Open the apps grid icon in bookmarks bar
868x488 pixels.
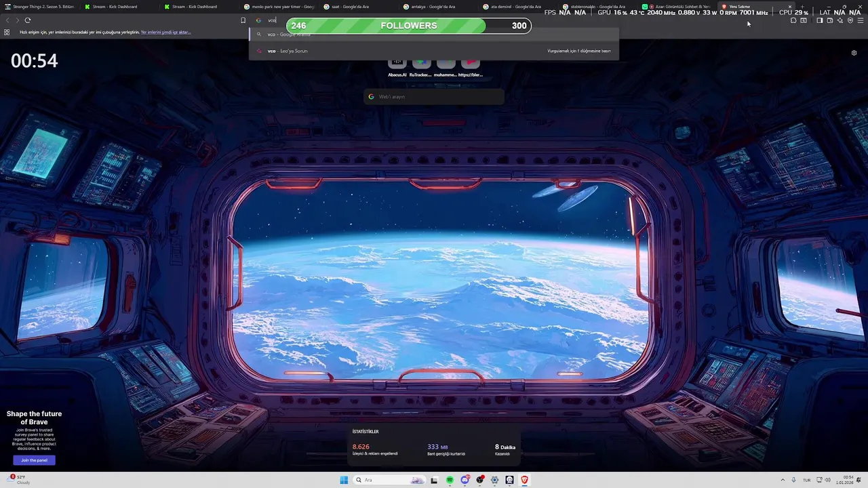coord(7,32)
